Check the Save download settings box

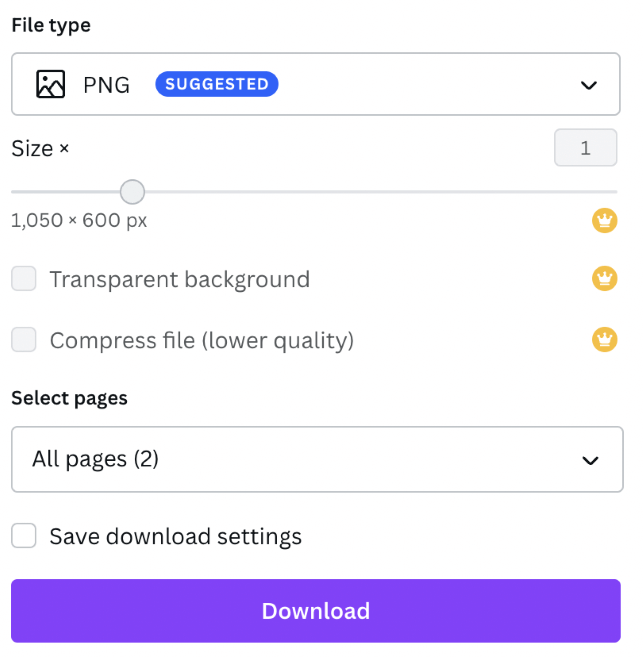point(24,535)
